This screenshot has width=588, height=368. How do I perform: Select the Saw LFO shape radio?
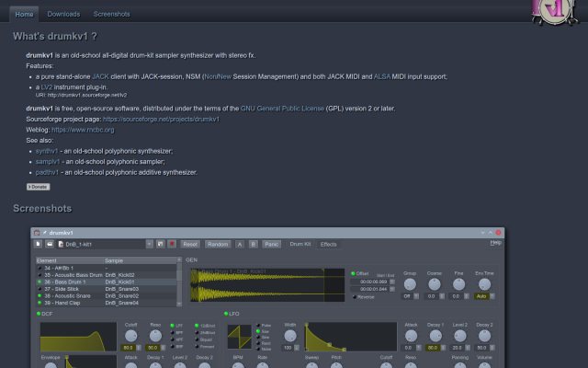[264, 331]
